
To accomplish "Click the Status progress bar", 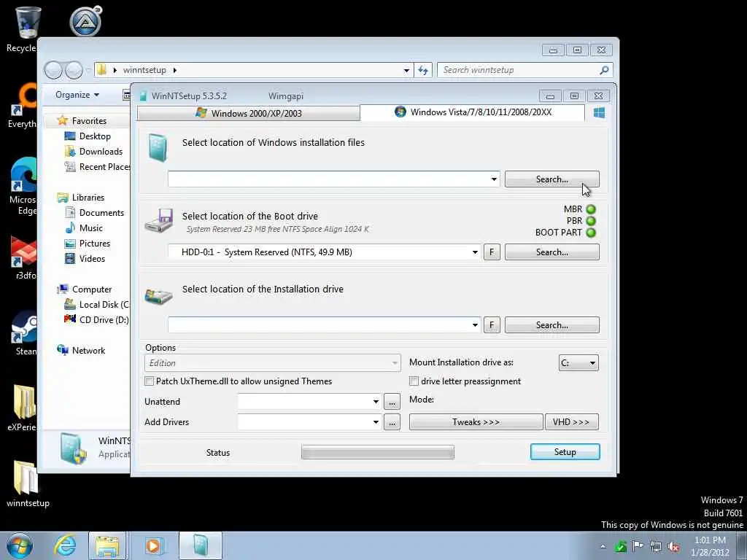I will pyautogui.click(x=378, y=452).
